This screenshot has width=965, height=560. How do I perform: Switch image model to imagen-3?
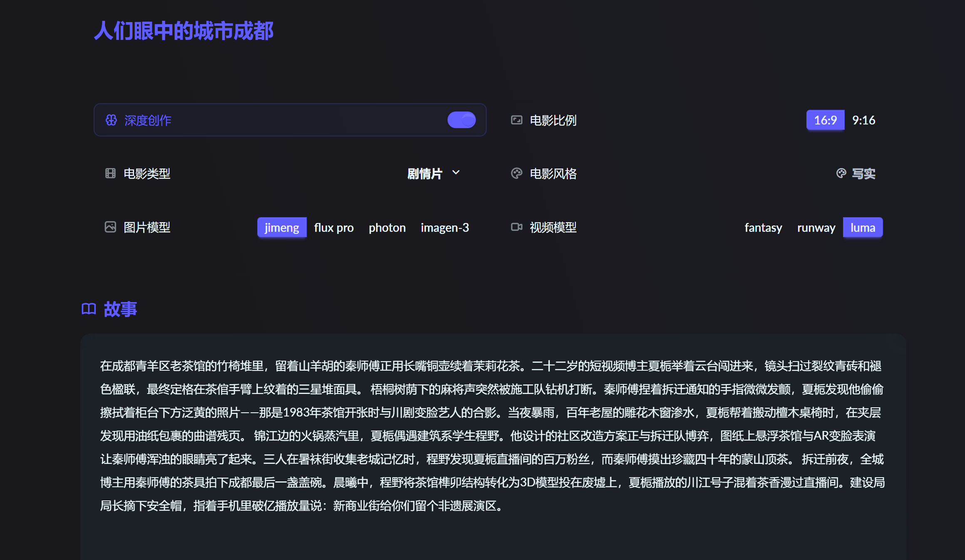444,228
